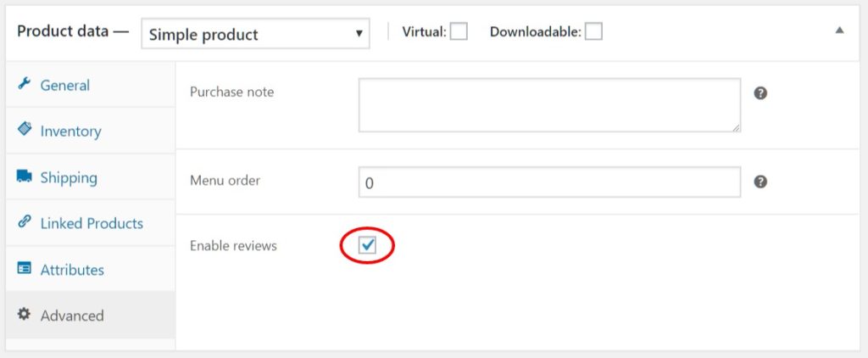This screenshot has height=358, width=868.
Task: Click the Advanced gear icon
Action: [x=24, y=314]
